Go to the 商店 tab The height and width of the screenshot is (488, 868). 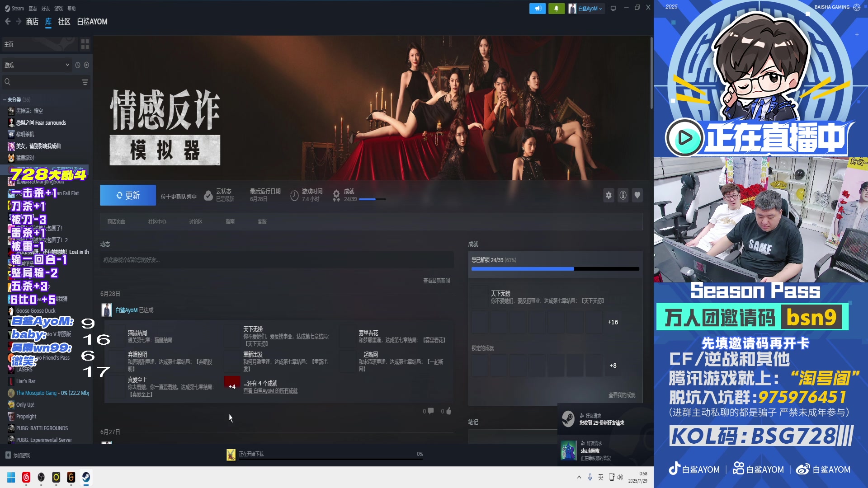pos(32,22)
